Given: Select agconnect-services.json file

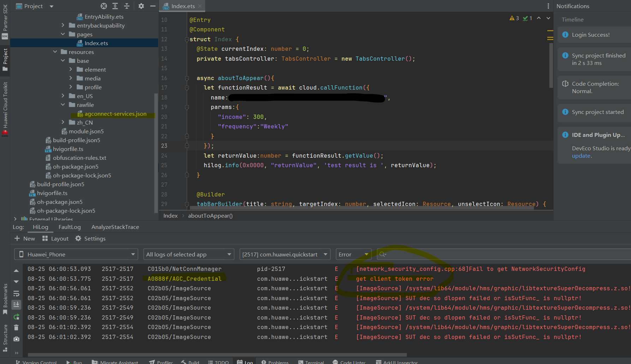Looking at the screenshot, I should pyautogui.click(x=115, y=114).
